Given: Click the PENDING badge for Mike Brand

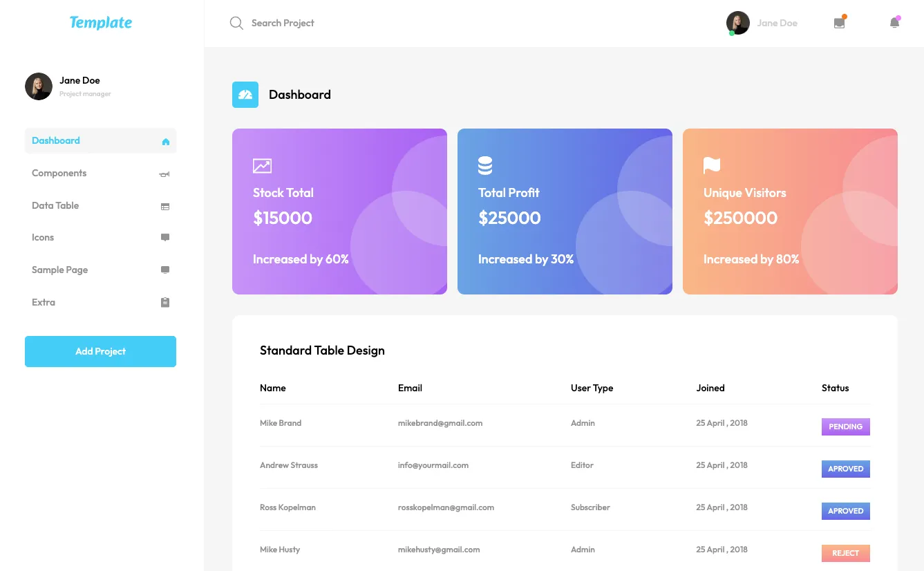Looking at the screenshot, I should click(845, 427).
